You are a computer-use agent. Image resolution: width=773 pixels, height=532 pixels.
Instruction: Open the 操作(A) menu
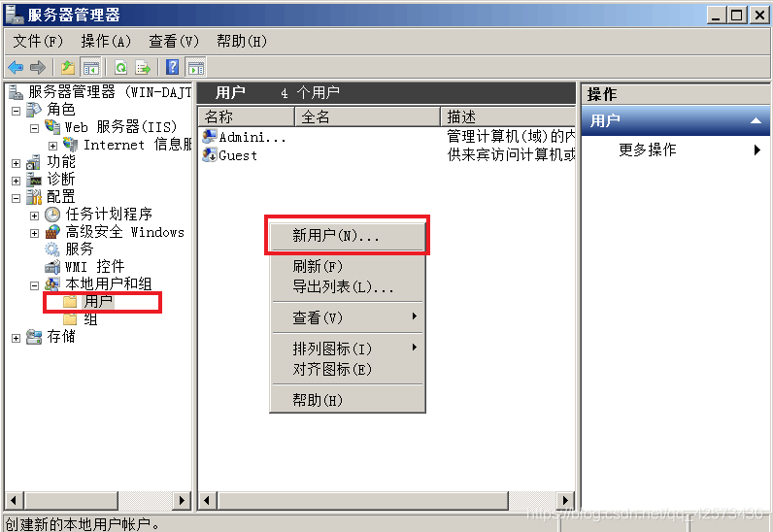click(x=106, y=41)
